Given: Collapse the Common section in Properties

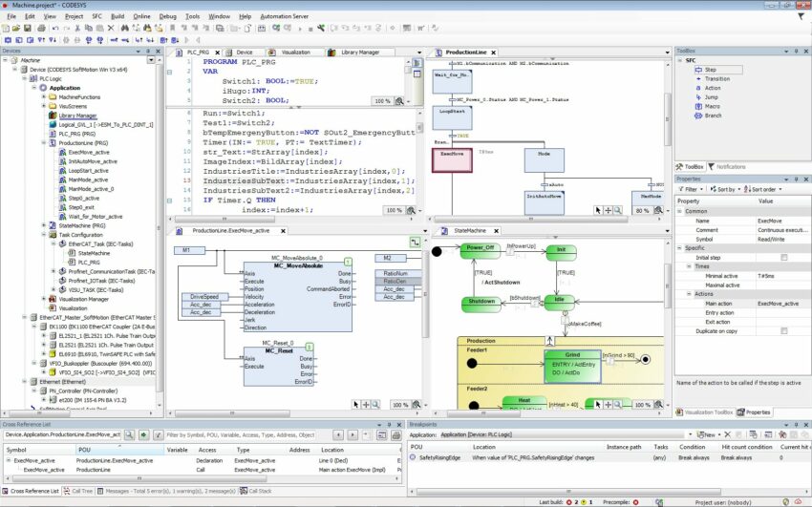Looking at the screenshot, I should 680,211.
